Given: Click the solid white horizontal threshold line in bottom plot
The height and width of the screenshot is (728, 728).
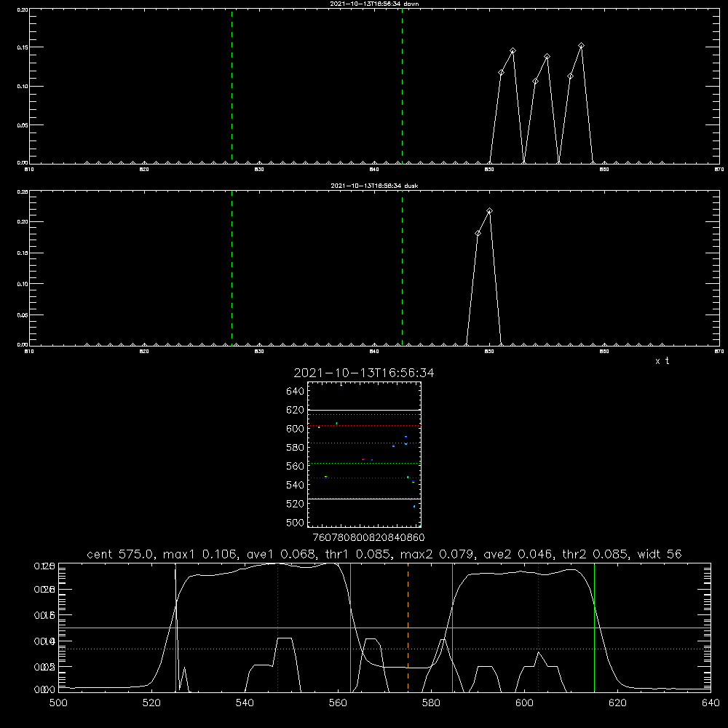Looking at the screenshot, I should click(x=384, y=628).
